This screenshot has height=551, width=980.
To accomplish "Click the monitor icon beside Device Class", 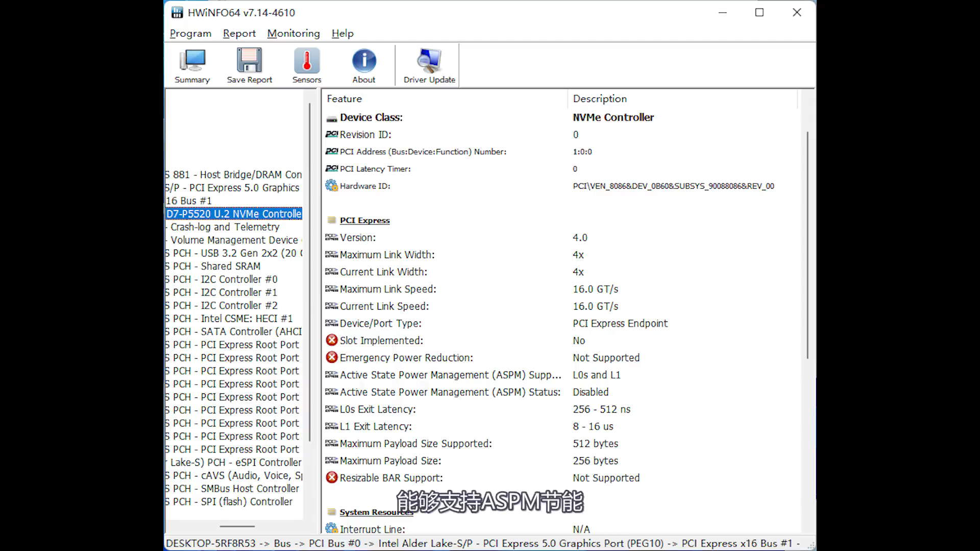I will click(x=331, y=117).
